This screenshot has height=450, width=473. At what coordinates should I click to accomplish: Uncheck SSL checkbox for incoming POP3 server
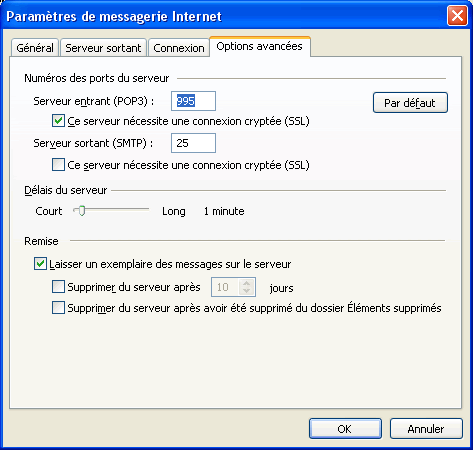pos(58,121)
